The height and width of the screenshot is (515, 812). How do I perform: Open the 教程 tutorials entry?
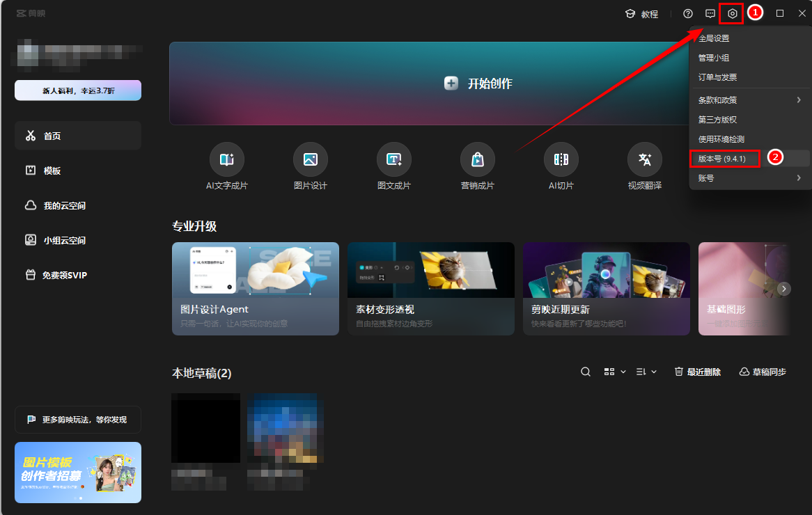point(642,13)
